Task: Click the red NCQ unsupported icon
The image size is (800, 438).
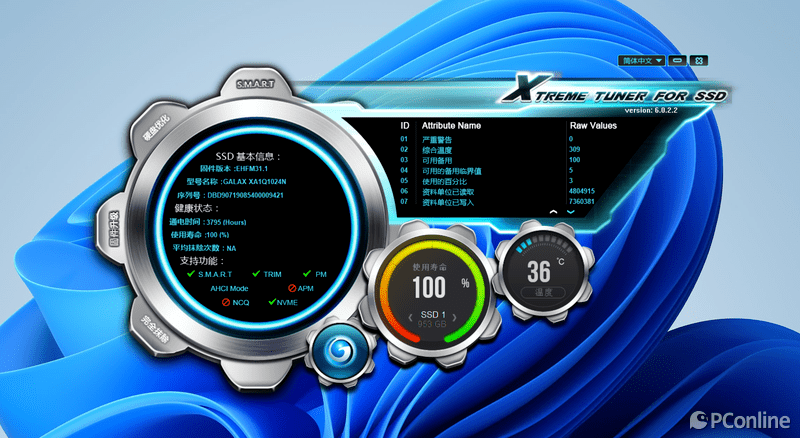Action: (226, 301)
